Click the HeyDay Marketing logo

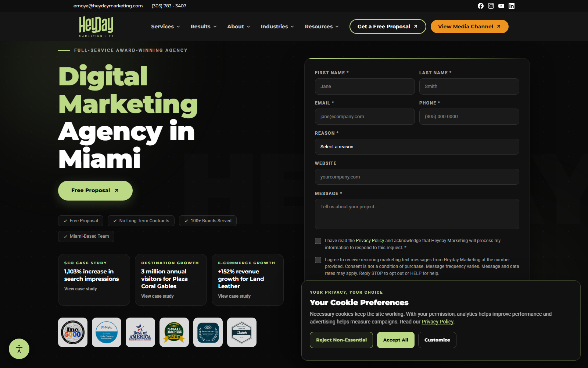pyautogui.click(x=96, y=26)
